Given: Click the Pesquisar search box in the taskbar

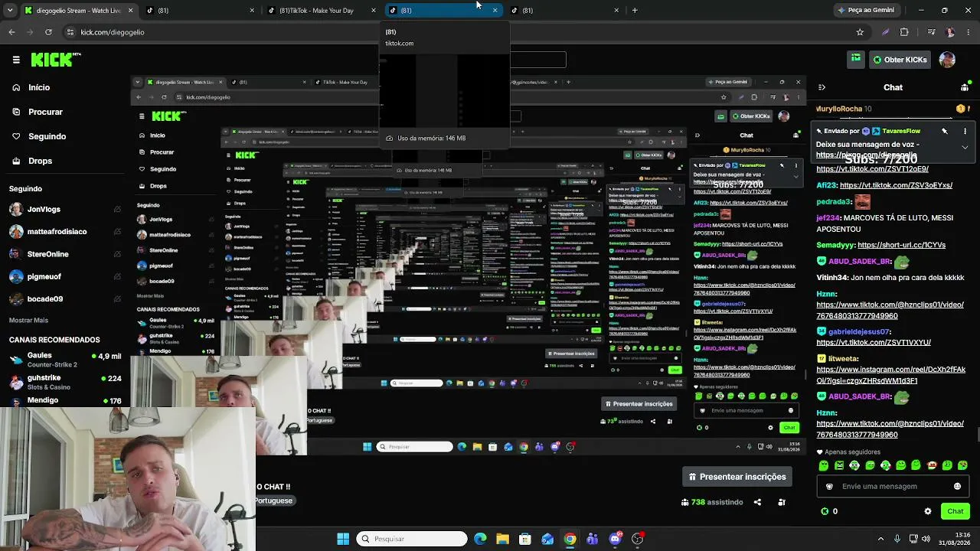Looking at the screenshot, I should click(411, 539).
